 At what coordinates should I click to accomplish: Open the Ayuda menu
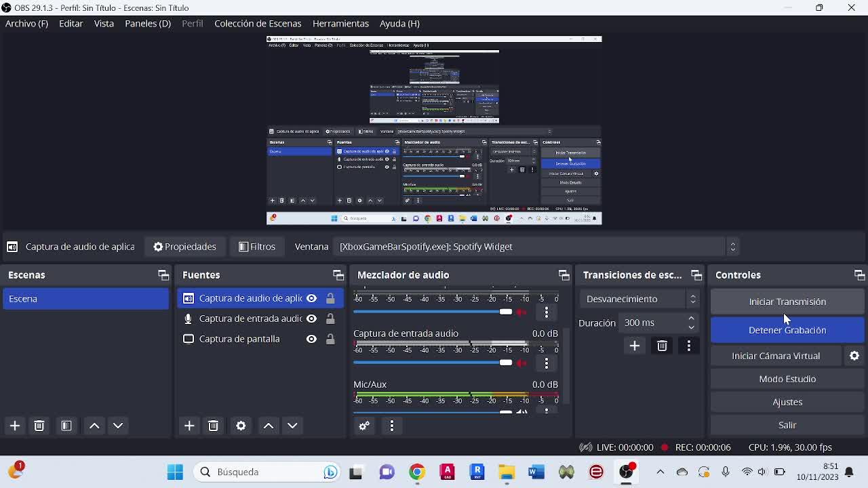point(399,23)
